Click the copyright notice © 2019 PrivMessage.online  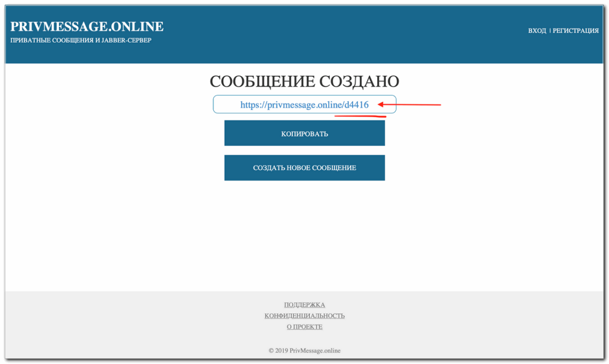pyautogui.click(x=304, y=350)
